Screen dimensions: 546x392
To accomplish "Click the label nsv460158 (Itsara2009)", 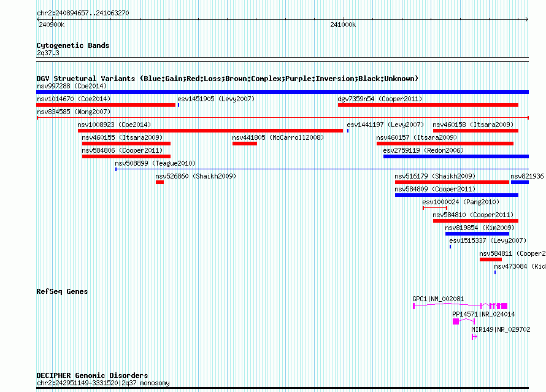I will click(473, 125).
